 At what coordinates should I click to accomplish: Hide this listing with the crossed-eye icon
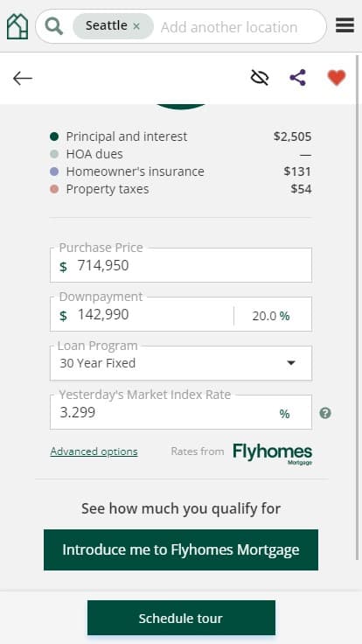(260, 77)
